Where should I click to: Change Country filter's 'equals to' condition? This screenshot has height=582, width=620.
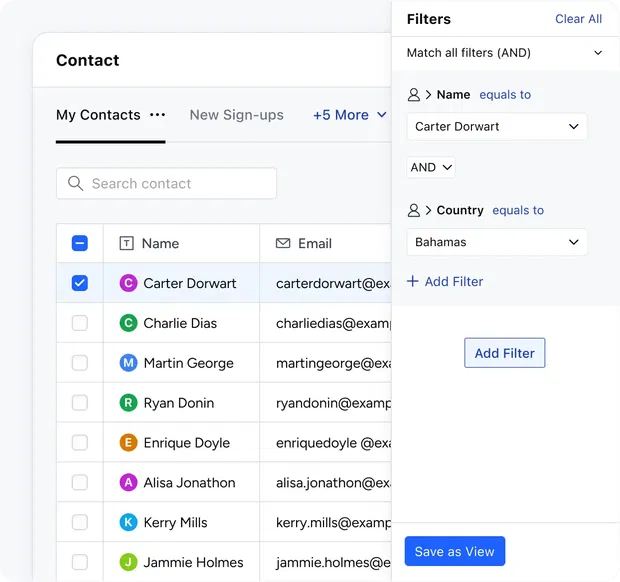click(518, 210)
